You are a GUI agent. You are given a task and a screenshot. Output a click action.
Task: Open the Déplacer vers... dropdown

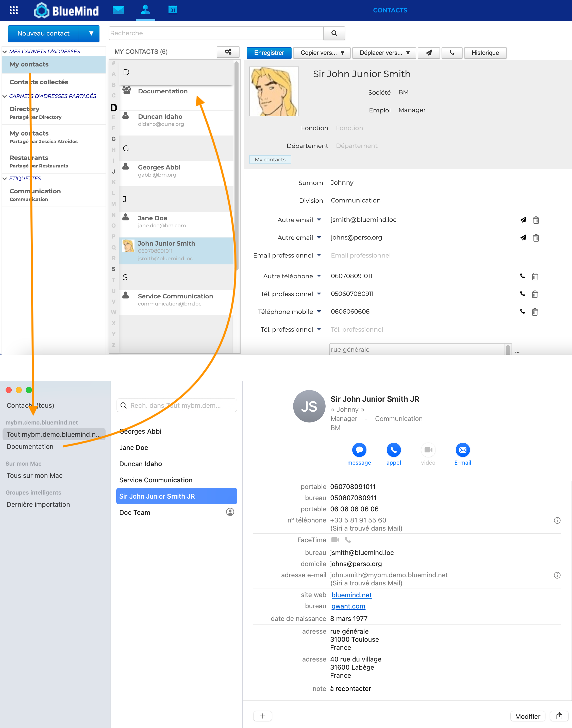384,53
